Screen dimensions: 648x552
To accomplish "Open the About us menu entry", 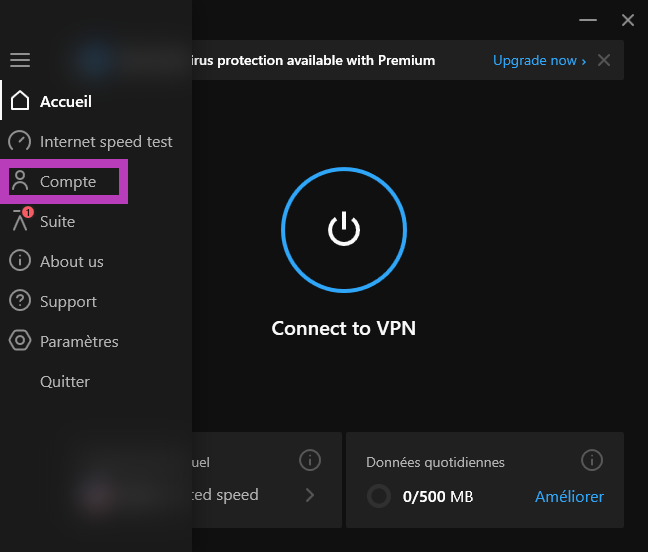I will click(x=72, y=262).
